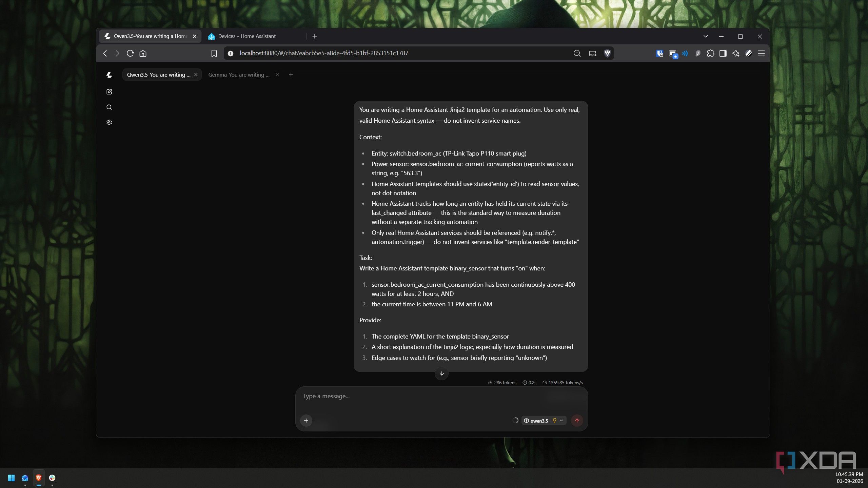Open the browser extensions puzzle icon
Viewport: 868px width, 488px height.
[x=710, y=53]
